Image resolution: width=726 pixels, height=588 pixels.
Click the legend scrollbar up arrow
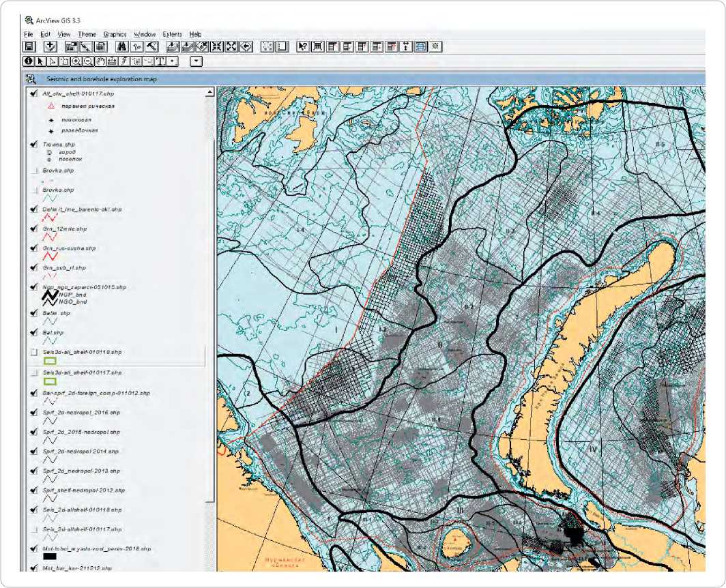210,91
